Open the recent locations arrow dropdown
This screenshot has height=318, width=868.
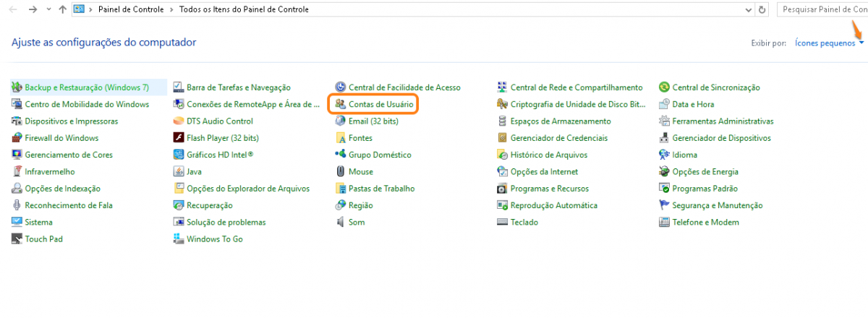tap(48, 10)
